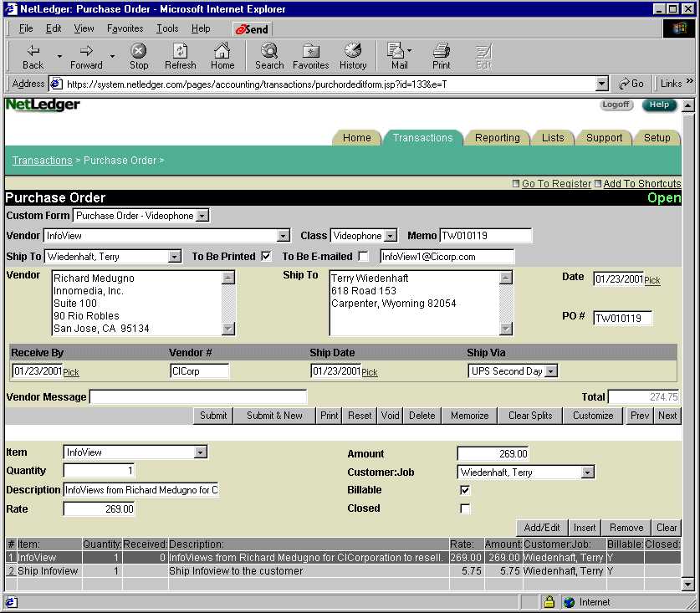Click the Windows logo throbber icon
This screenshot has height=613, width=700.
tap(679, 28)
